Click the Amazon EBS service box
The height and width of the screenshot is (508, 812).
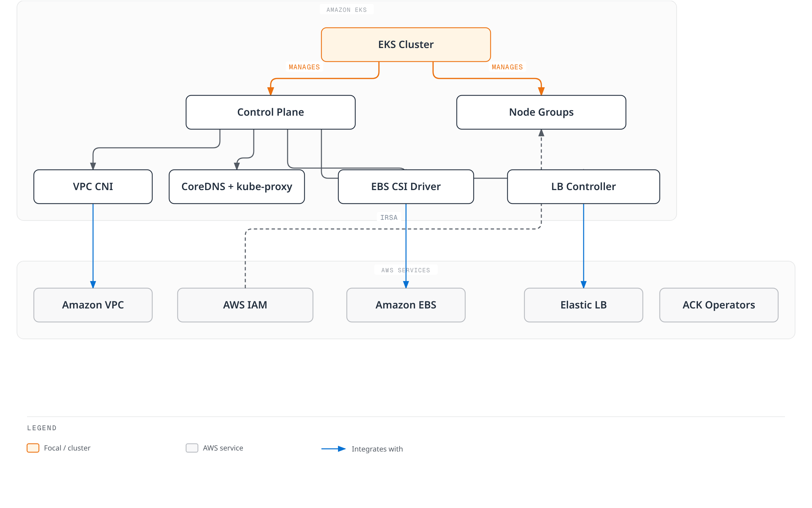click(x=406, y=305)
